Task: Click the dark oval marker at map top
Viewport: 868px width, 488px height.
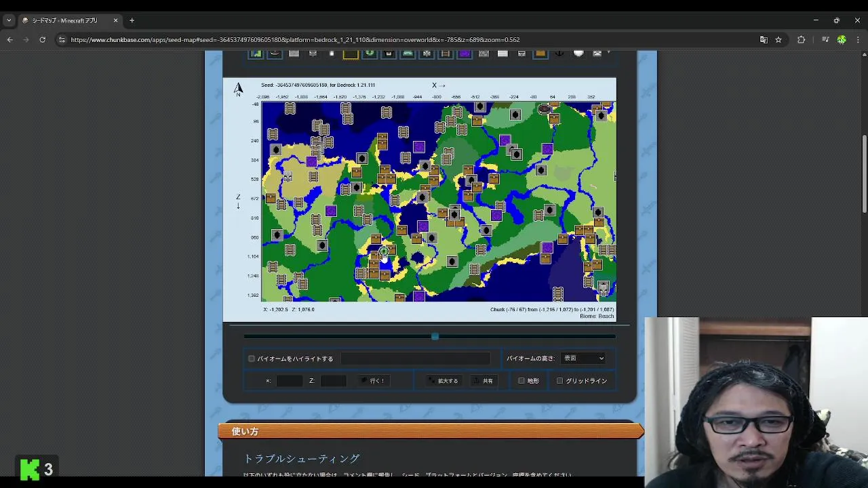Action: pos(544,108)
